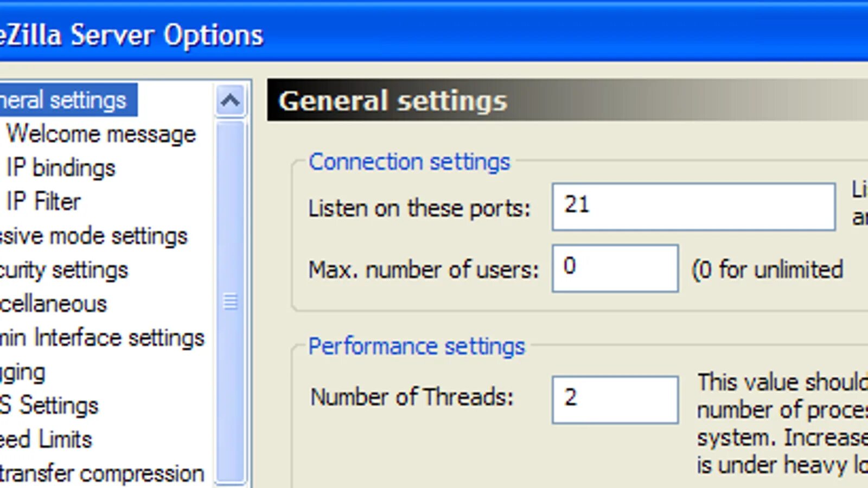Open the Welcome message settings page
Image resolution: width=868 pixels, height=488 pixels.
tap(101, 134)
